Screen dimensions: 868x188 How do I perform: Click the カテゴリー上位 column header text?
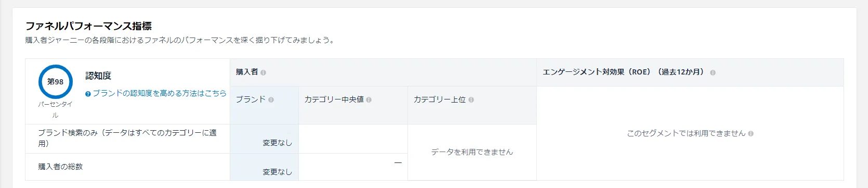(x=440, y=99)
